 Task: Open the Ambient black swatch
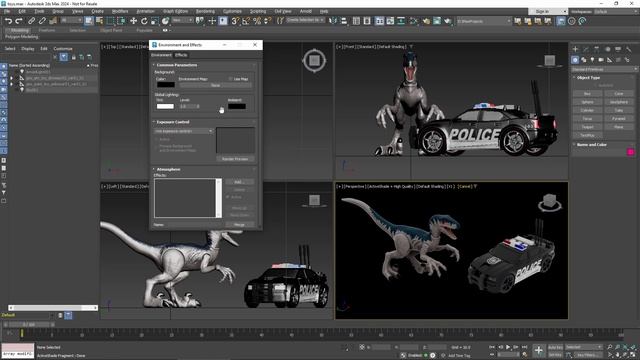tap(237, 106)
